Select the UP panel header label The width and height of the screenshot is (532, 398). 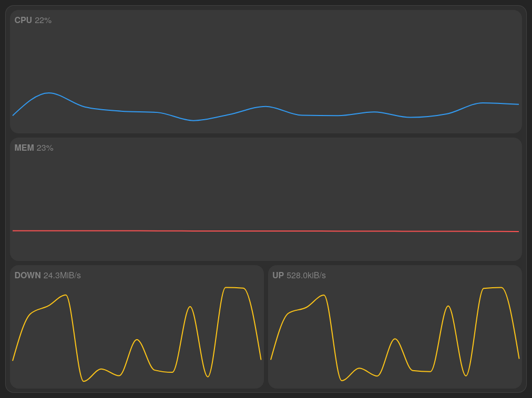click(277, 275)
